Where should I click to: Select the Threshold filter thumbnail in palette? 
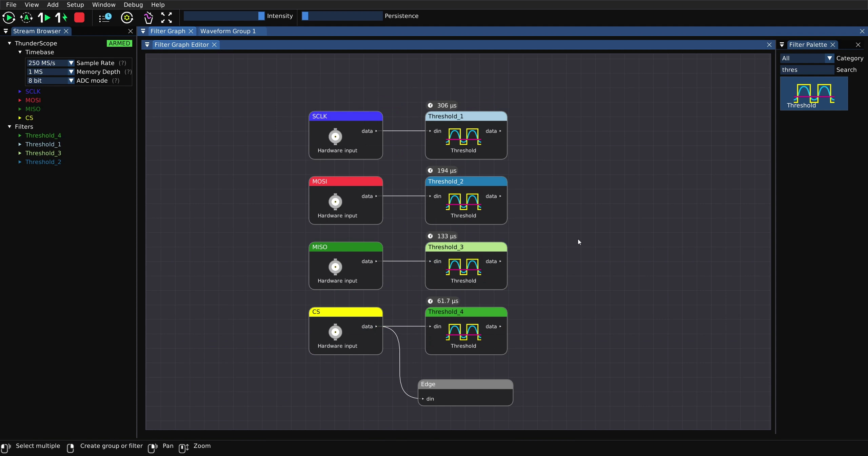[814, 94]
